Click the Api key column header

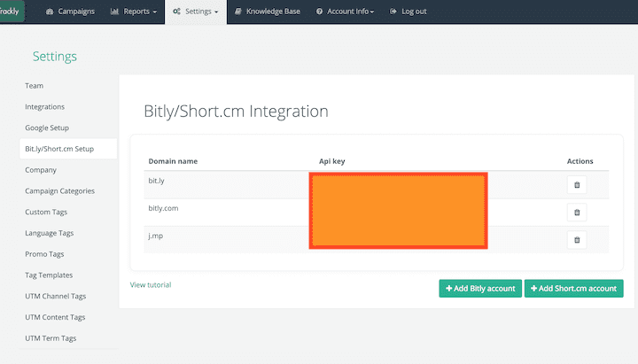pyautogui.click(x=331, y=161)
